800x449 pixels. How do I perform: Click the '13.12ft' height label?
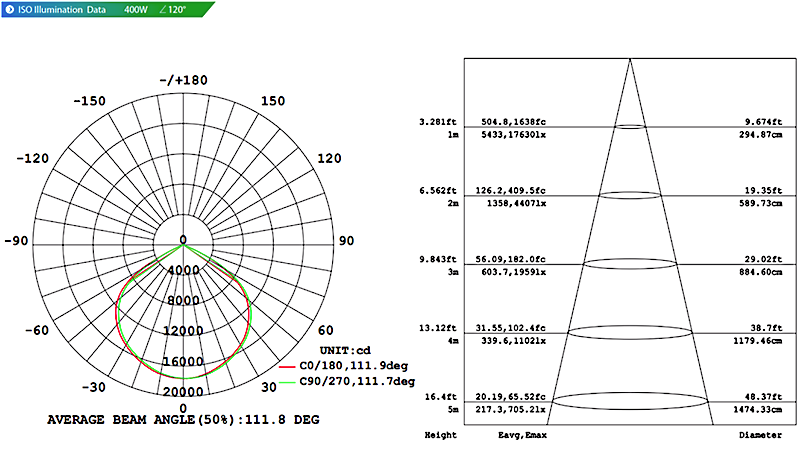click(438, 328)
